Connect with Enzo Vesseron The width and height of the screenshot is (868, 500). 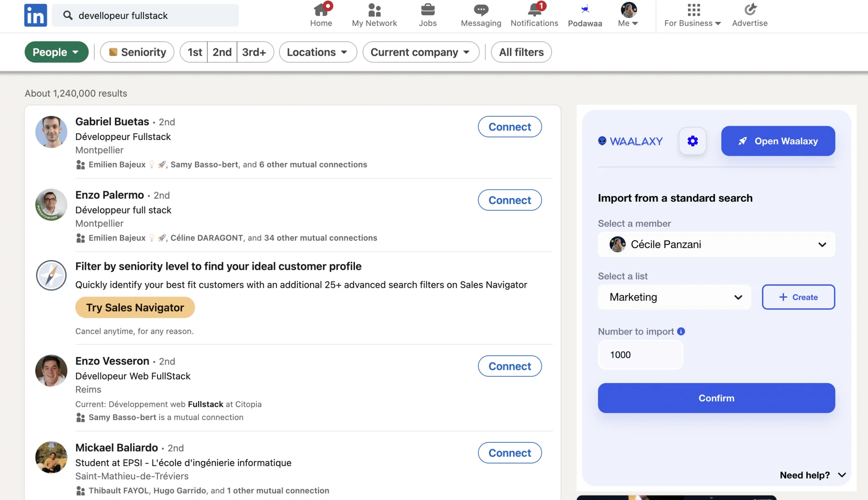(510, 366)
